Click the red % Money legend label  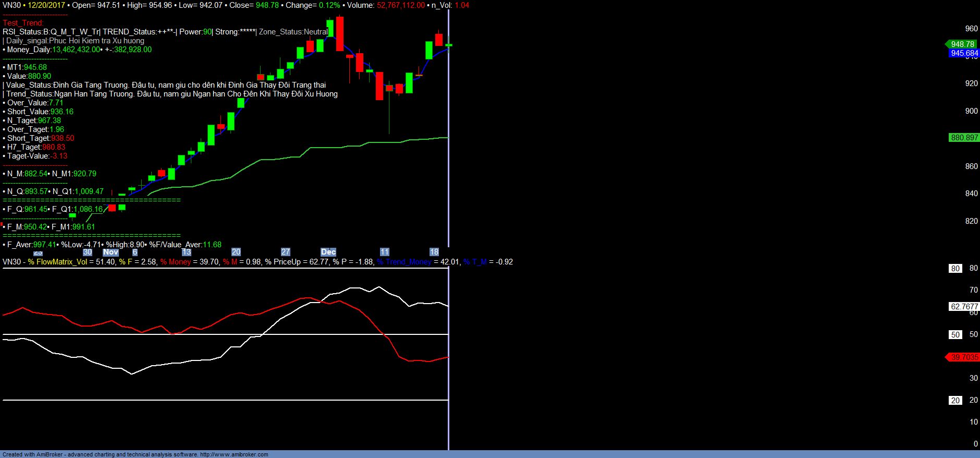pyautogui.click(x=176, y=262)
